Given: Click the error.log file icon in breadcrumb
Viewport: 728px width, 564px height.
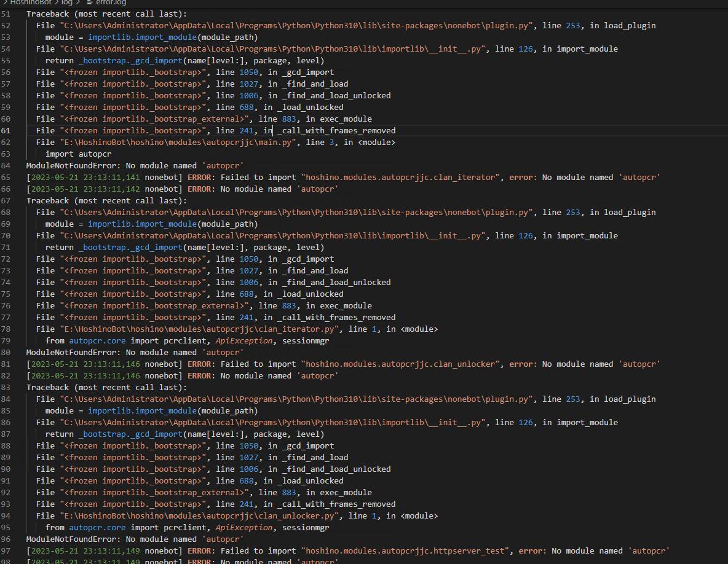Looking at the screenshot, I should pyautogui.click(x=91, y=2).
